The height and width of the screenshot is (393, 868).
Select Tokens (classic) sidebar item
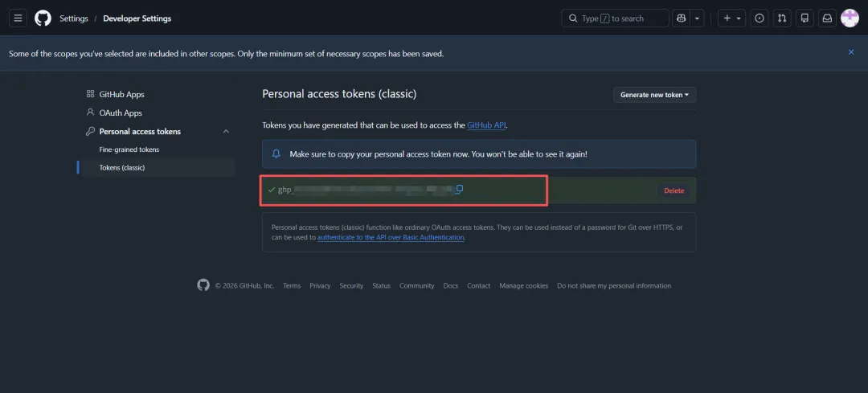point(122,167)
